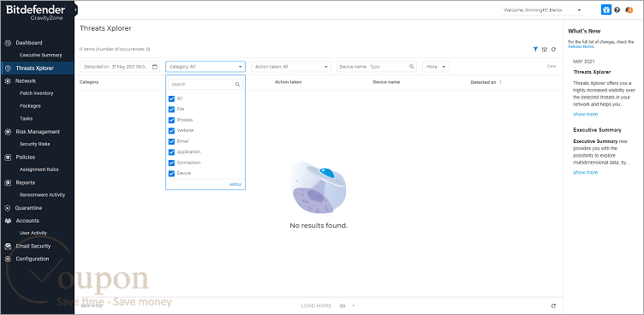Click the Clear filters link
This screenshot has width=644, height=315.
click(552, 66)
